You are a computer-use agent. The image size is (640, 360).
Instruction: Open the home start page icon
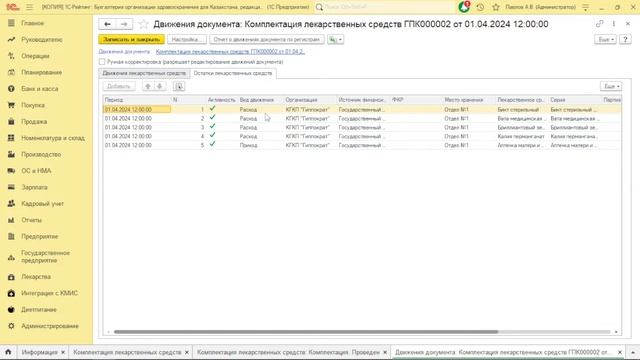coord(8,351)
